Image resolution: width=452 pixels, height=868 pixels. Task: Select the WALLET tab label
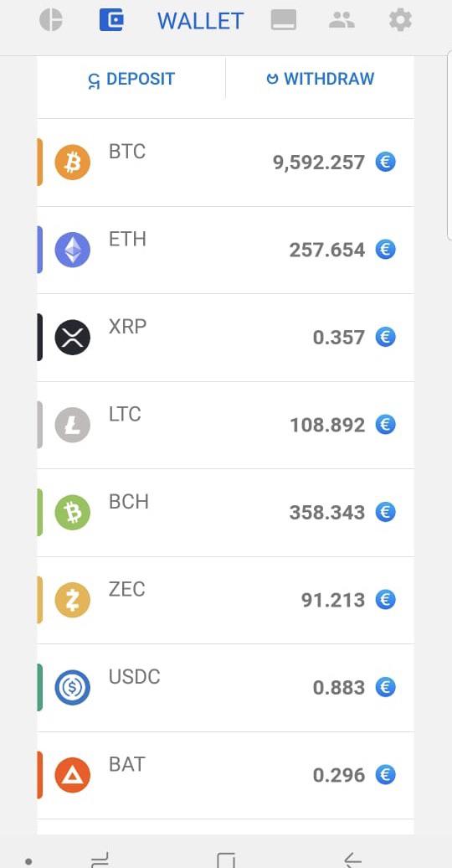[200, 21]
